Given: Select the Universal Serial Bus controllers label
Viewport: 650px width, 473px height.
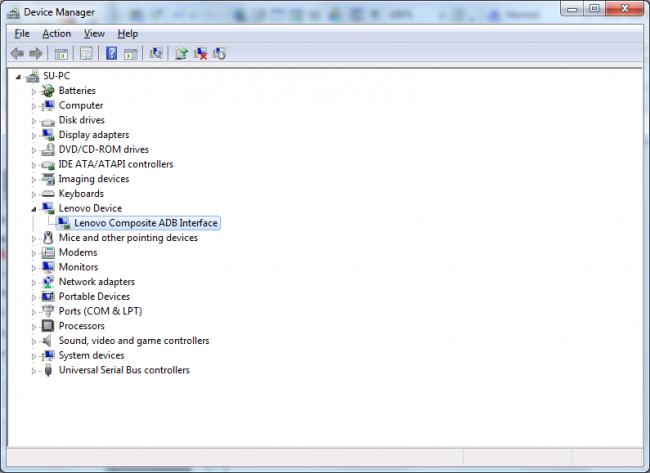Looking at the screenshot, I should click(x=124, y=370).
